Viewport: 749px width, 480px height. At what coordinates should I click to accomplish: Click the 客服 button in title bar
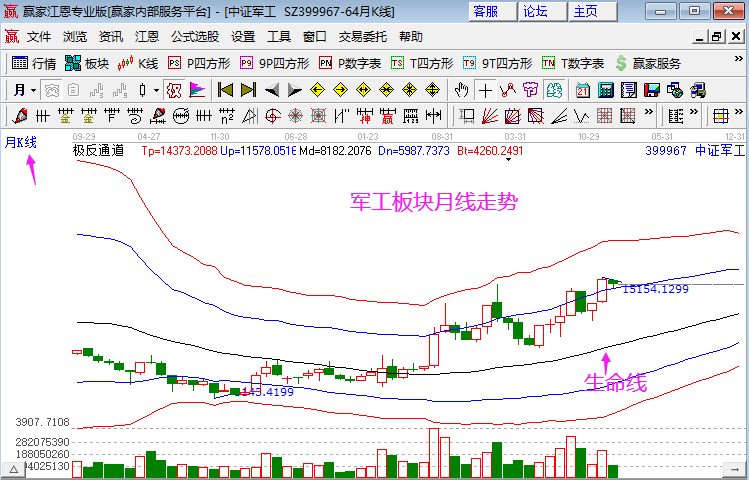(493, 11)
